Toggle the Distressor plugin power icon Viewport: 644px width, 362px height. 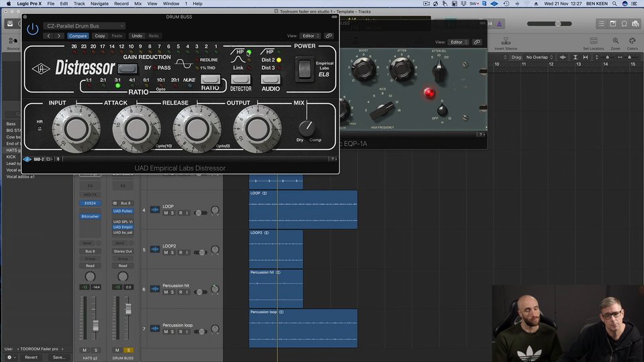click(x=32, y=29)
